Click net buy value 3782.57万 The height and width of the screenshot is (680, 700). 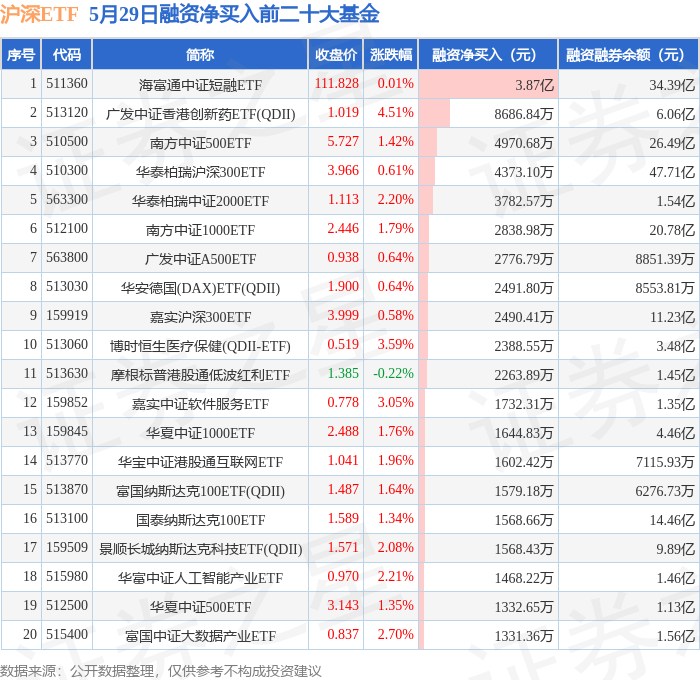pyautogui.click(x=524, y=200)
